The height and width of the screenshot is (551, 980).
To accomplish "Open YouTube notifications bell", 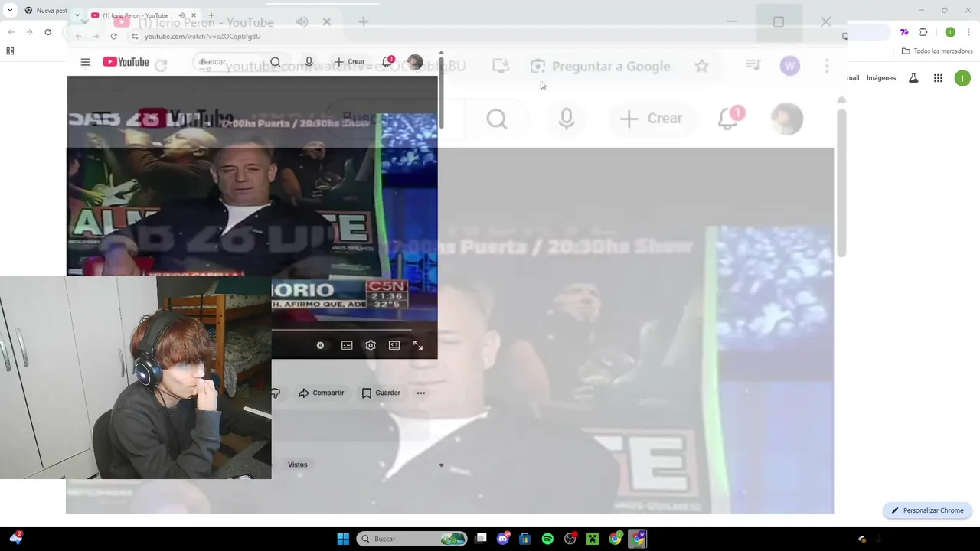I will pos(387,61).
